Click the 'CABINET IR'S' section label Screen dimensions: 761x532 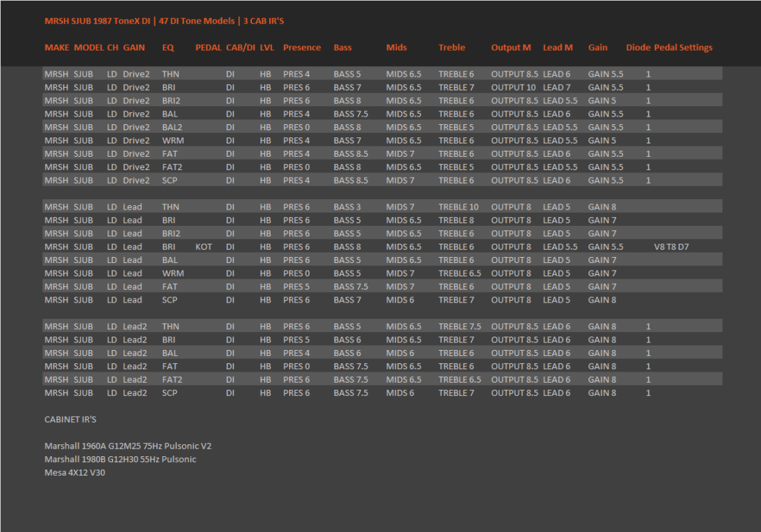click(71, 419)
